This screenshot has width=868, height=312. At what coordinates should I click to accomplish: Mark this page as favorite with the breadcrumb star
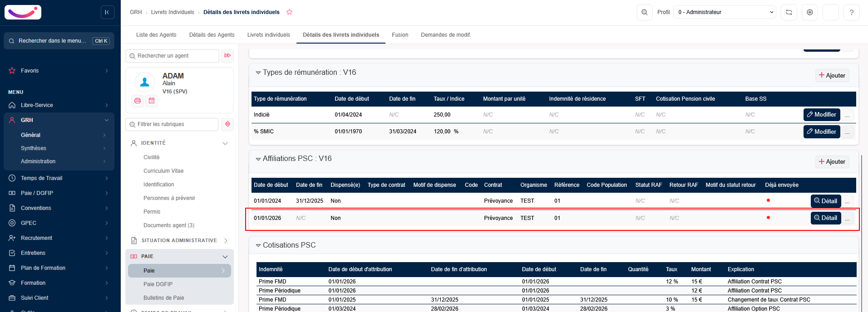pyautogui.click(x=289, y=12)
